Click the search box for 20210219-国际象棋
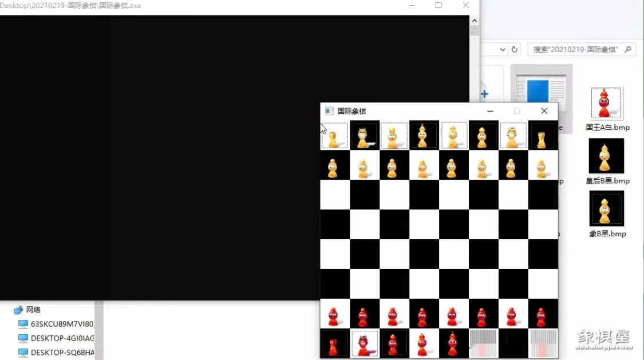644x360 pixels. (577, 50)
